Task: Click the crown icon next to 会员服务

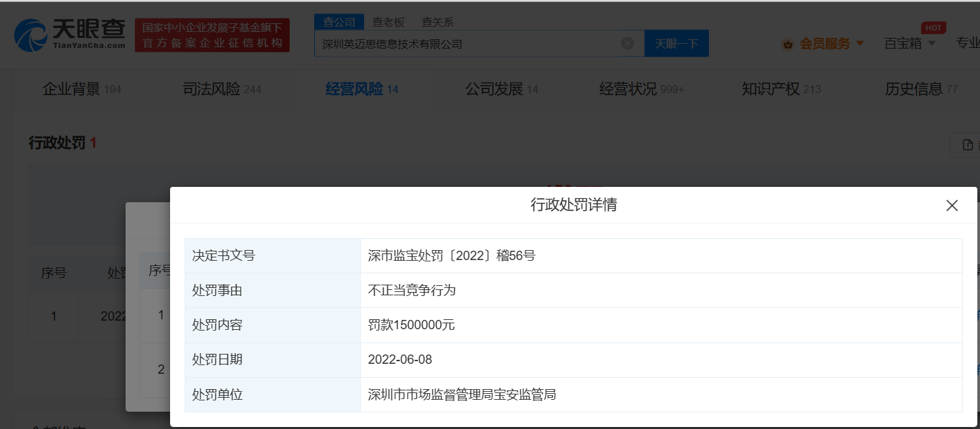Action: [788, 43]
